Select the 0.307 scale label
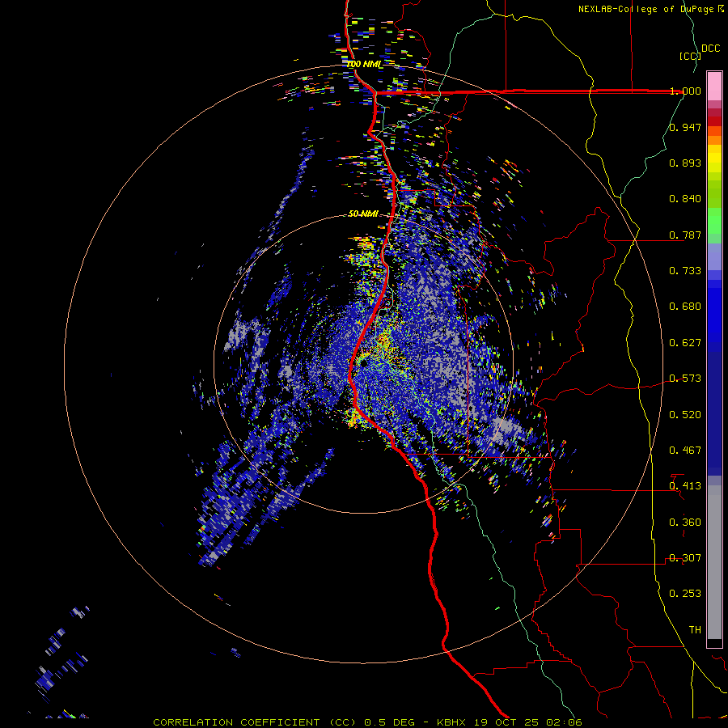This screenshot has height=728, width=728. (x=685, y=558)
